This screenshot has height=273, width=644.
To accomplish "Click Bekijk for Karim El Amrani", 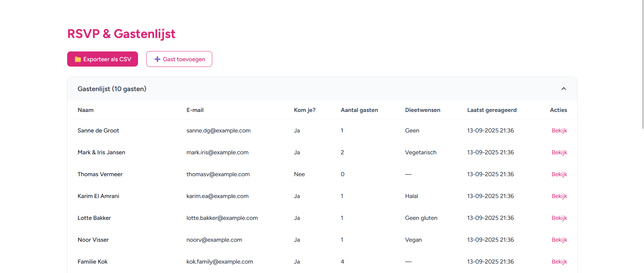I will [x=559, y=196].
